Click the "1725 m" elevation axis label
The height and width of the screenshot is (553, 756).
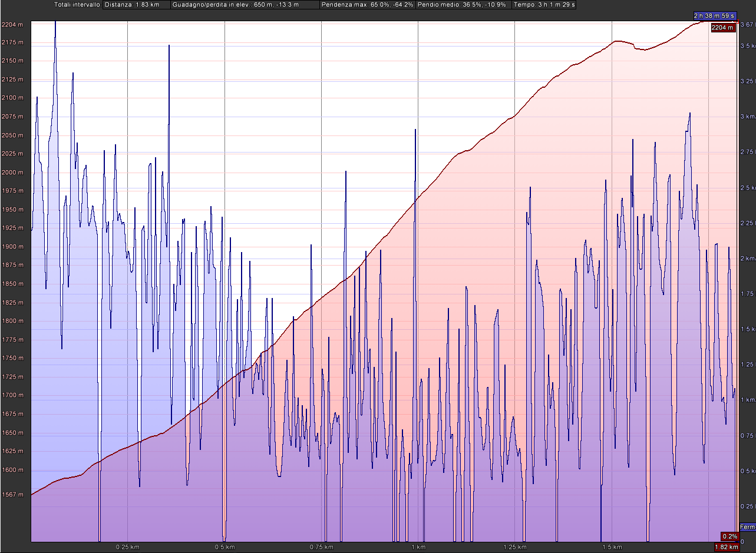[x=13, y=377]
